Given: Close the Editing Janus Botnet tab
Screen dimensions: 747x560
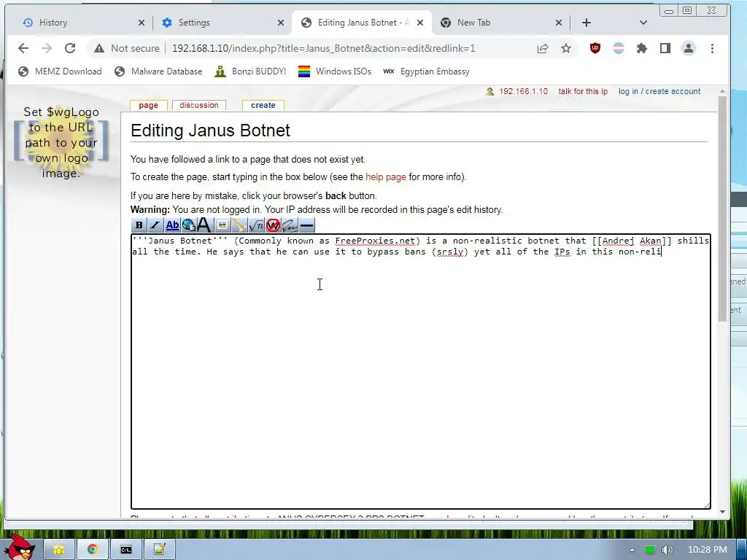Looking at the screenshot, I should [x=419, y=23].
